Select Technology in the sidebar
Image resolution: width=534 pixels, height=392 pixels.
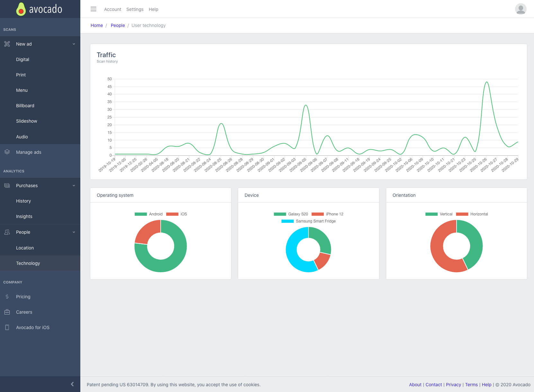(x=40, y=263)
